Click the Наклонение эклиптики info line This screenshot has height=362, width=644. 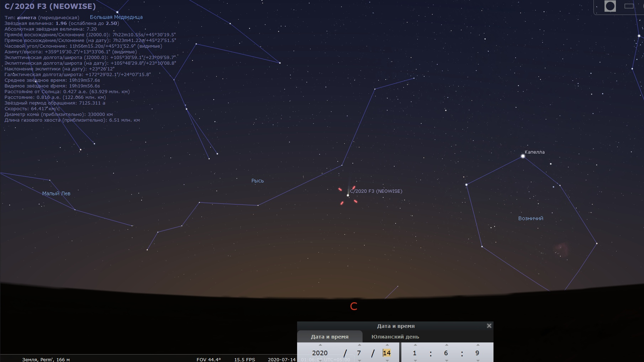pos(59,69)
